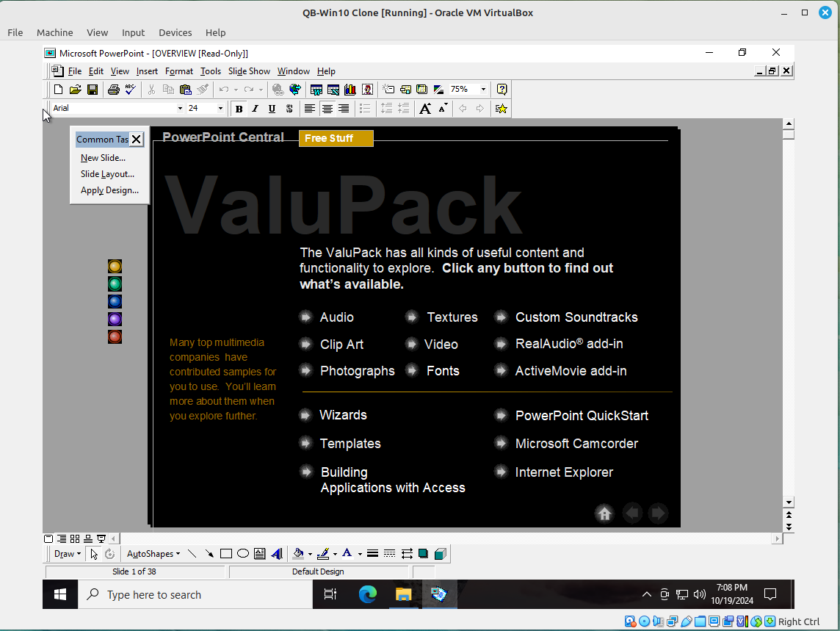Select the Text Box tool
Image resolution: width=840 pixels, height=631 pixels.
pos(260,554)
